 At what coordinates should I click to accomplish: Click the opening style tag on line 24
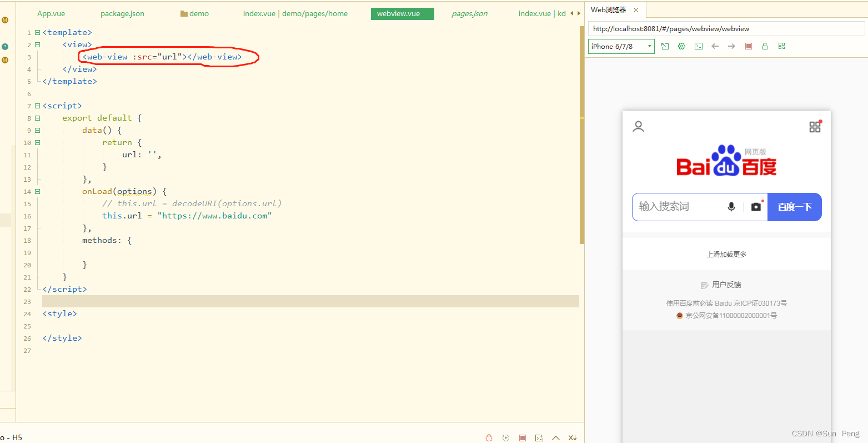(59, 313)
